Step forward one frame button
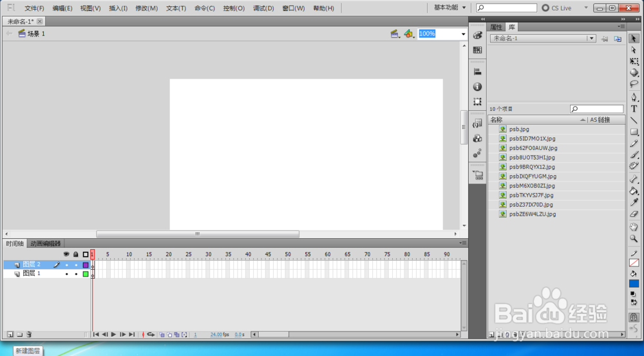644x356 pixels. click(123, 335)
